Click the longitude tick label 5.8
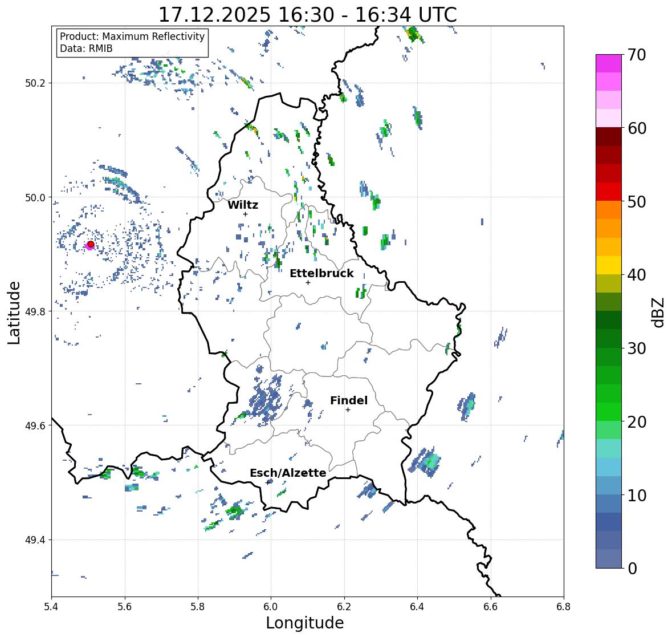 198,606
